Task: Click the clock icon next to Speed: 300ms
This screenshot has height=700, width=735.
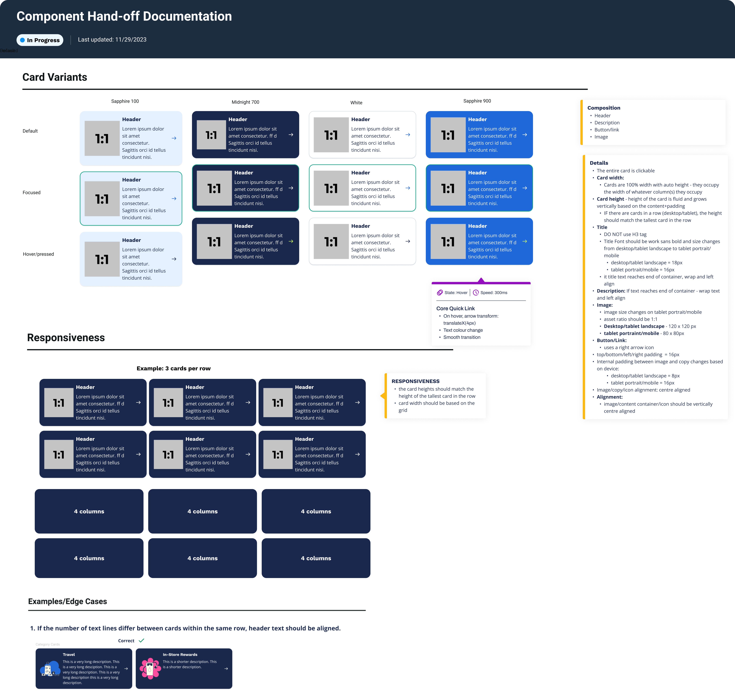Action: click(476, 293)
